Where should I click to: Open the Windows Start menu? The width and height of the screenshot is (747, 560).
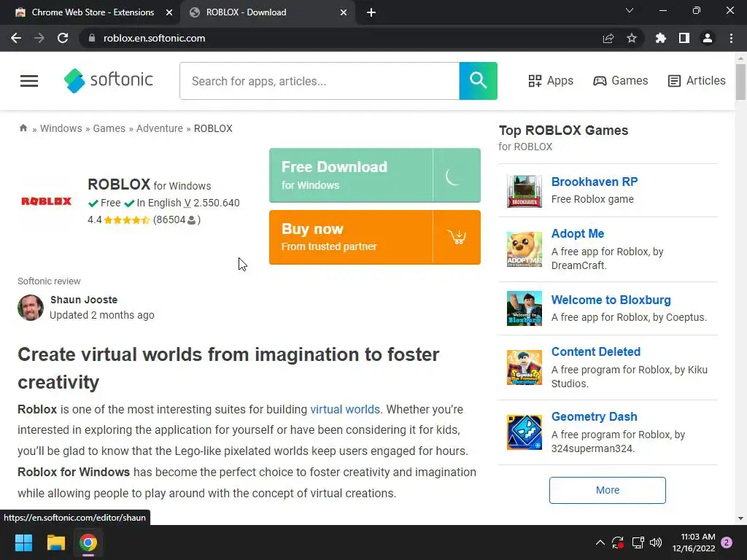pos(23,542)
